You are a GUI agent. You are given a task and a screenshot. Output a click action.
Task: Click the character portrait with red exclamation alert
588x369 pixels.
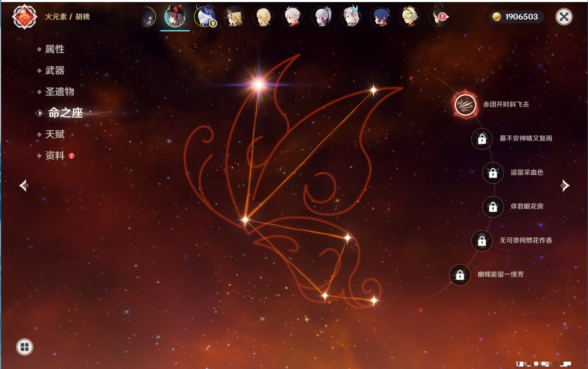click(x=439, y=17)
